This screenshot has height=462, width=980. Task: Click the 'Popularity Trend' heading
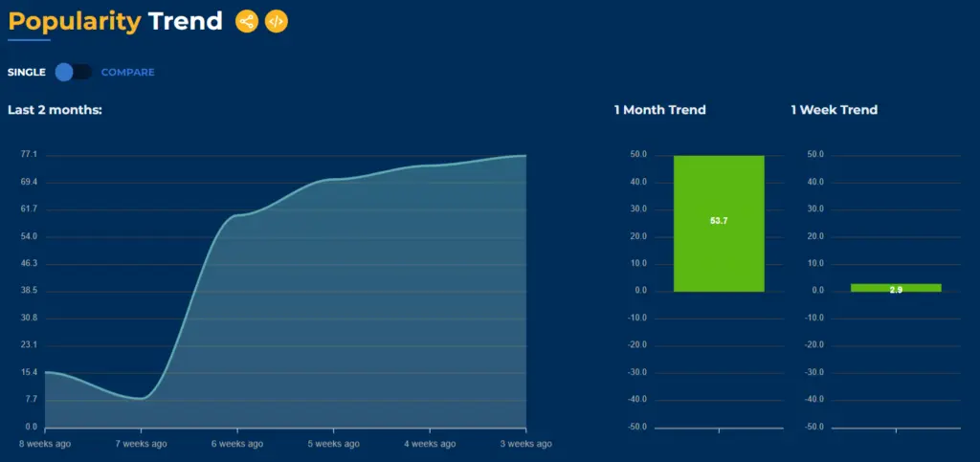pos(115,21)
